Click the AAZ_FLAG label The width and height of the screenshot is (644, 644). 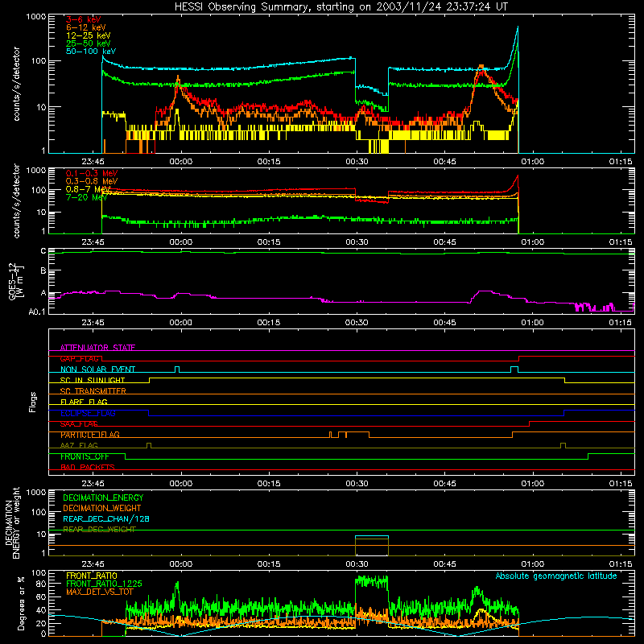(x=79, y=445)
